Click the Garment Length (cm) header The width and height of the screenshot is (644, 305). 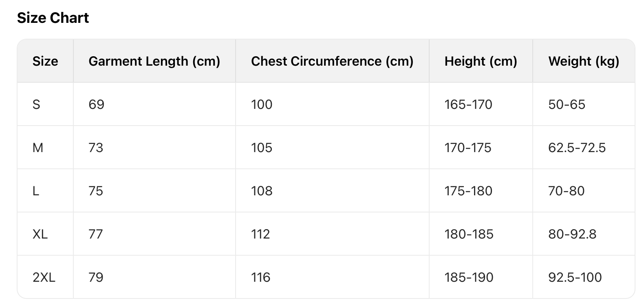pyautogui.click(x=154, y=61)
